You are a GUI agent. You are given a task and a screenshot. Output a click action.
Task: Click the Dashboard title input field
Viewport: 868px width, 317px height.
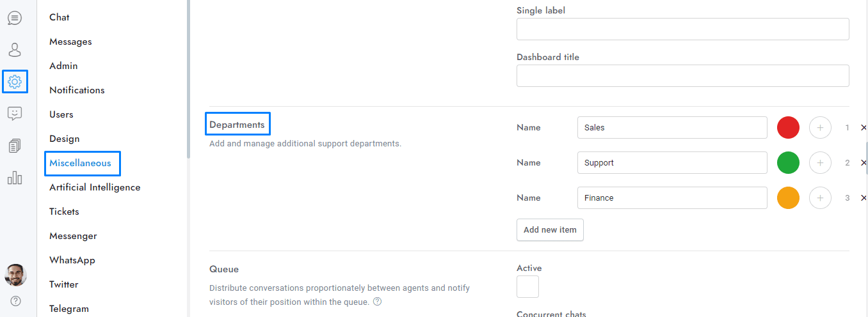pos(682,75)
